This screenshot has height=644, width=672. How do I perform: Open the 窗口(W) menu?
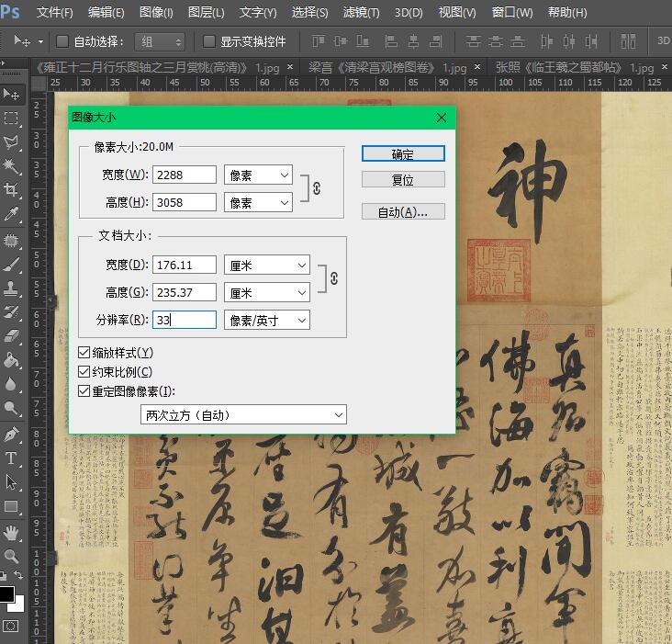512,13
